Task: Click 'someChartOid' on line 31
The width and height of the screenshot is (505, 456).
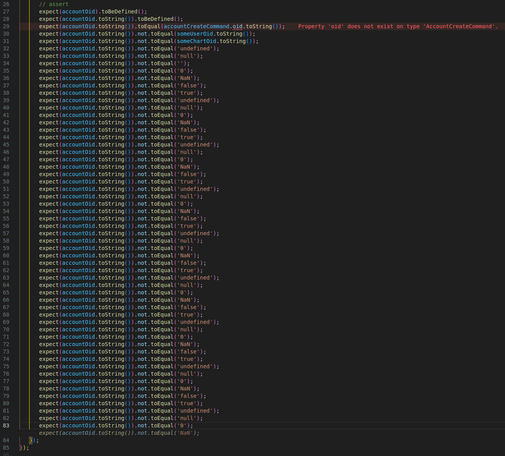Action: [197, 41]
